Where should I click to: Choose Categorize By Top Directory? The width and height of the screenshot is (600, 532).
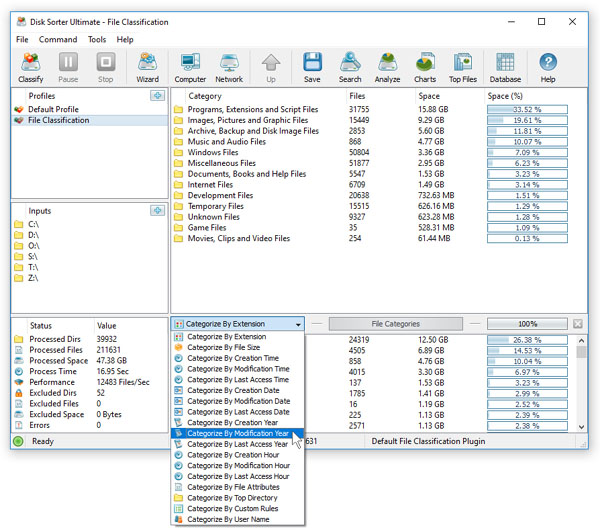(238, 498)
